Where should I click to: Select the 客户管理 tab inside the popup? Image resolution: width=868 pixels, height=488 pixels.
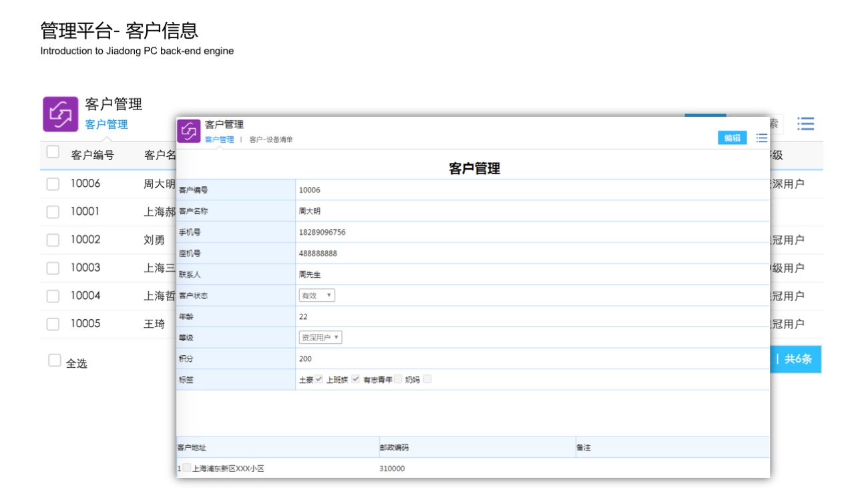[219, 140]
